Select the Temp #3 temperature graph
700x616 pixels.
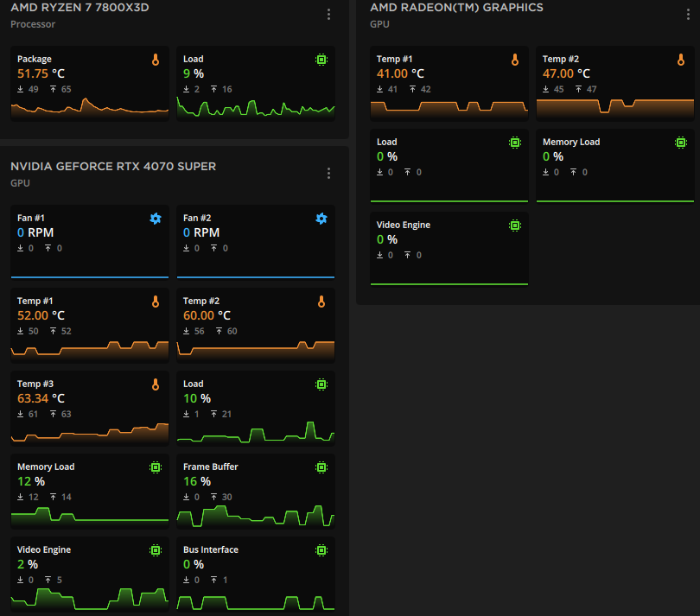pyautogui.click(x=90, y=434)
